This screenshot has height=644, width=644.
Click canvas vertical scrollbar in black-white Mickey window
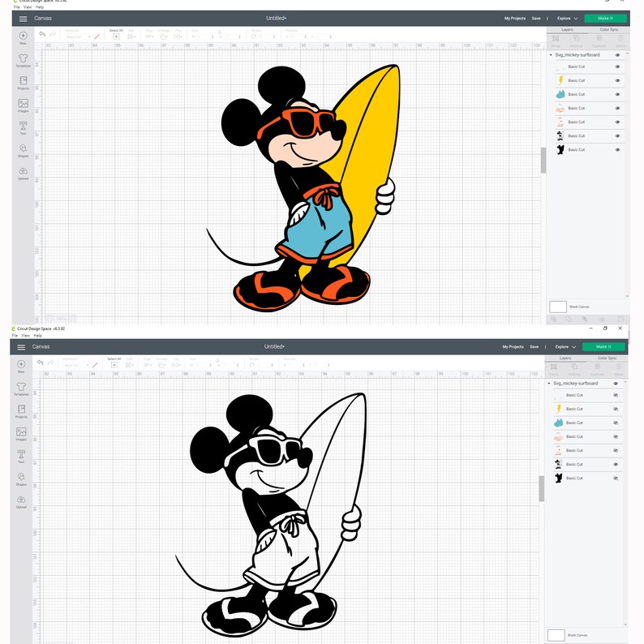click(541, 489)
